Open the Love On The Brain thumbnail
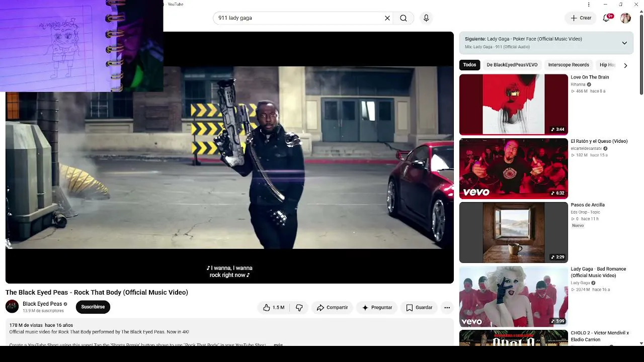This screenshot has height=362, width=644. pos(514,105)
